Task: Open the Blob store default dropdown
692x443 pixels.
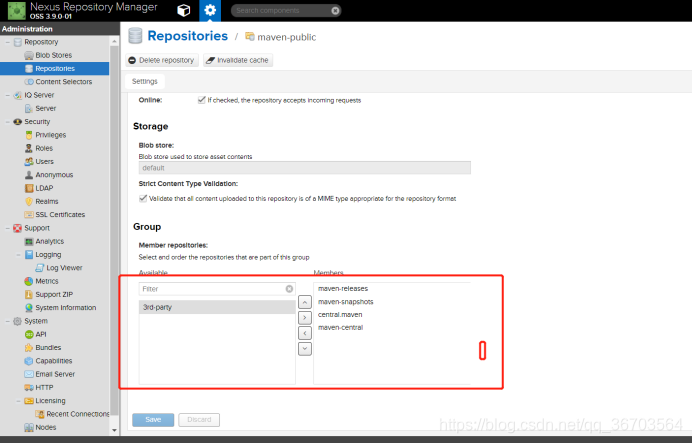Action: point(305,168)
